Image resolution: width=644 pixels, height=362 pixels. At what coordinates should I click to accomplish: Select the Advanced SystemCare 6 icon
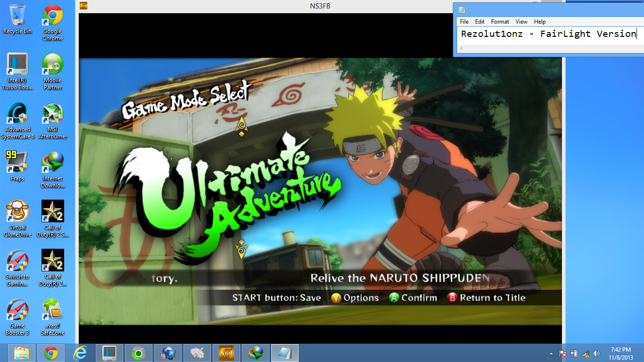pos(17,120)
